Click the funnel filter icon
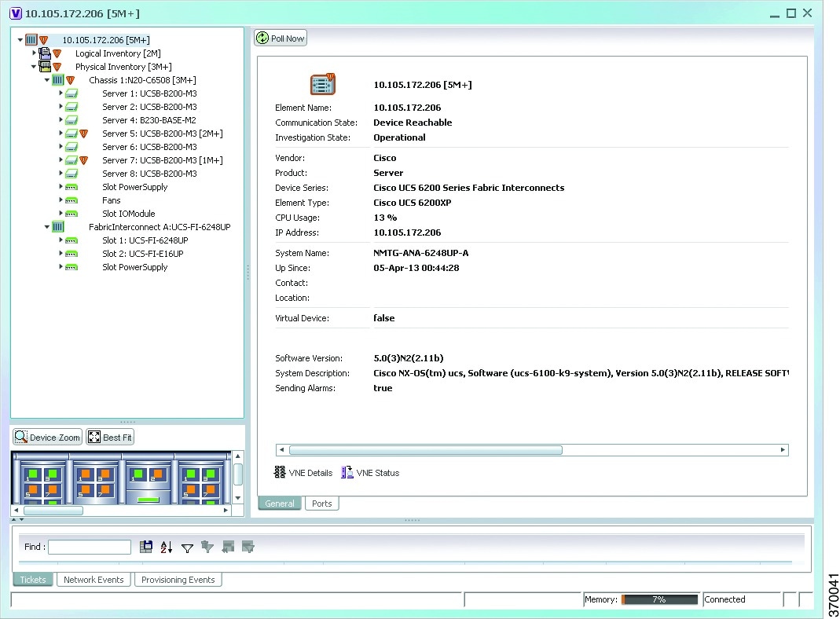 click(x=187, y=548)
